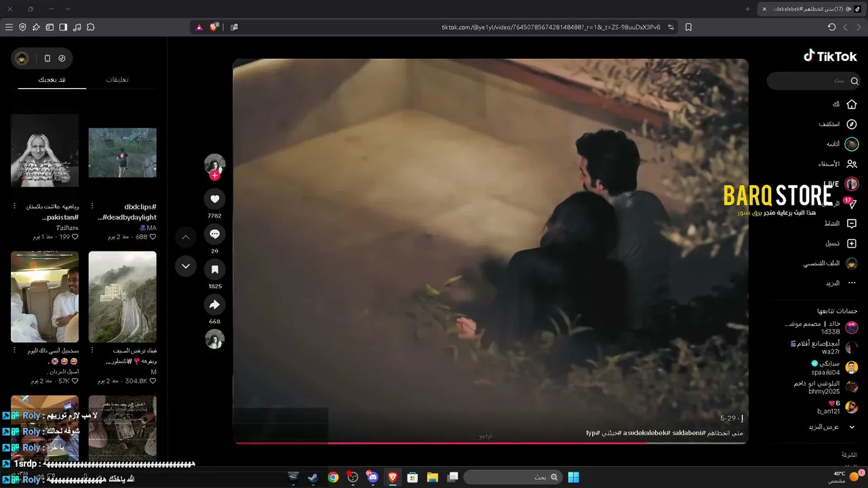This screenshot has width=868, height=488.
Task: Open the men-in-car recommended video thumbnail
Action: [x=45, y=297]
